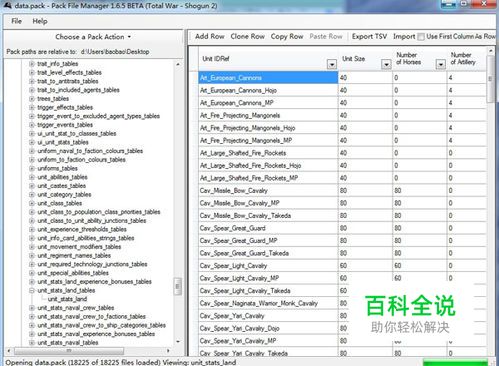499x366 pixels.
Task: Select the Cav_Missile_Bow_Cavalry_Takeda cell
Action: (x=268, y=216)
